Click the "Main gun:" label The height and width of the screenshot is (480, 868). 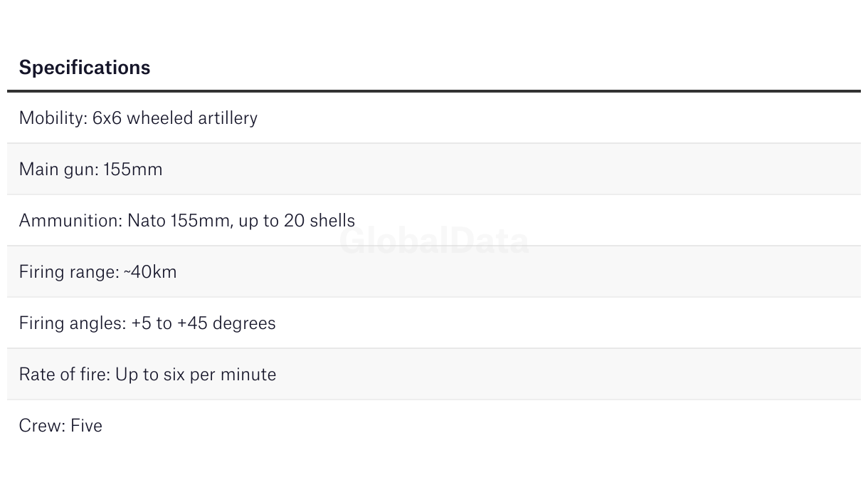coord(58,169)
